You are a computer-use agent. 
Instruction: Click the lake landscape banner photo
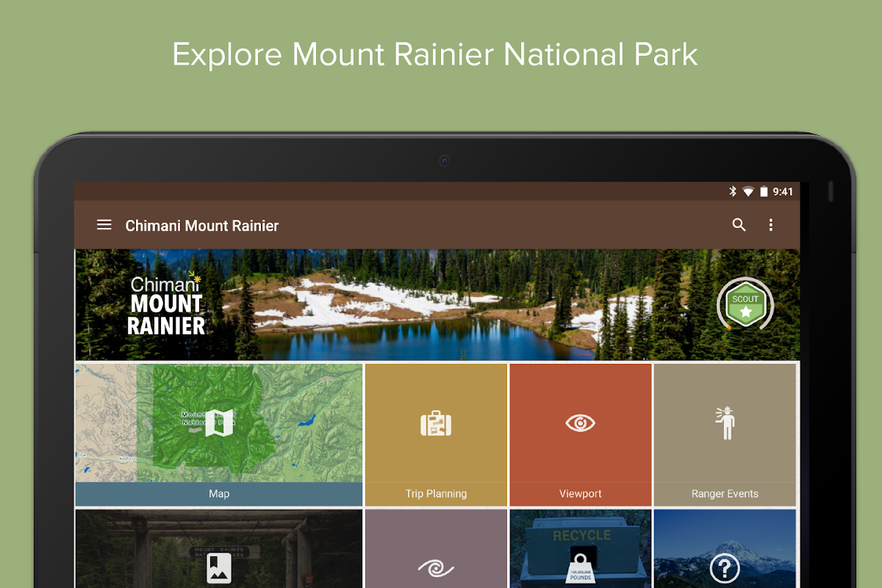(x=437, y=305)
